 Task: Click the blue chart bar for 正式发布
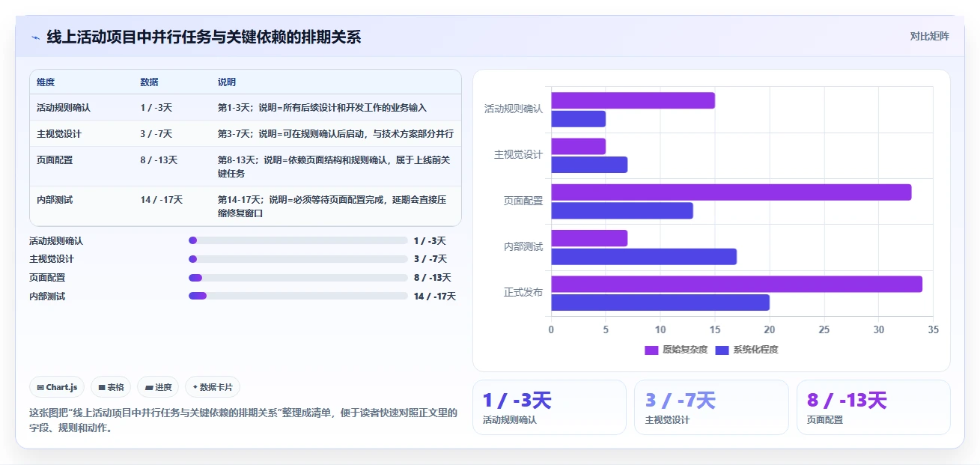tap(660, 303)
